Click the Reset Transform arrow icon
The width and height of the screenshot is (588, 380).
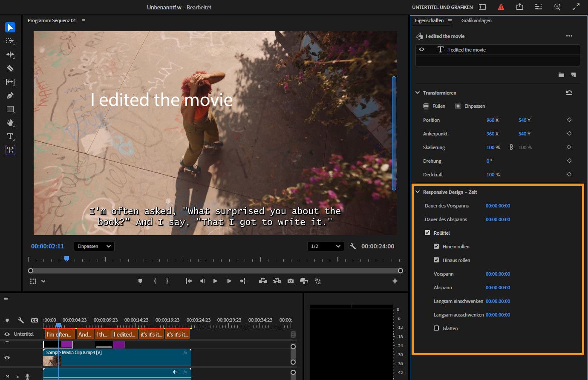coord(569,93)
